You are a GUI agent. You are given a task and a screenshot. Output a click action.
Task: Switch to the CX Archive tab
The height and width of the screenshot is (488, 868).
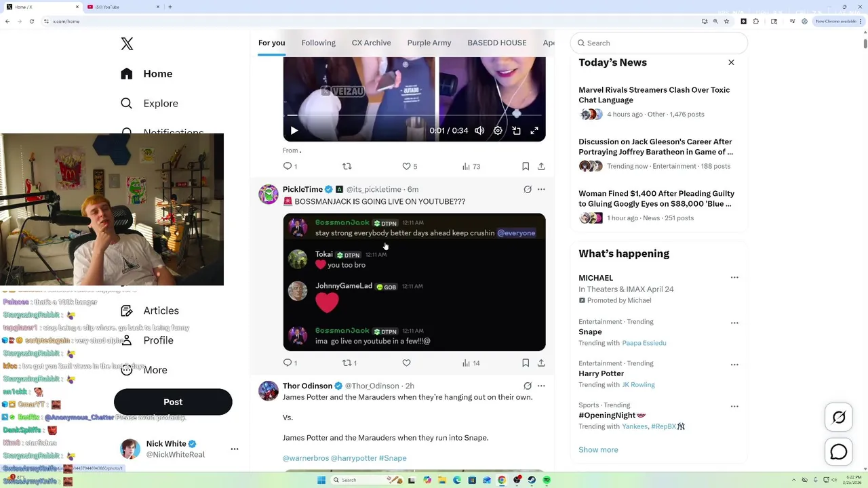pyautogui.click(x=371, y=43)
